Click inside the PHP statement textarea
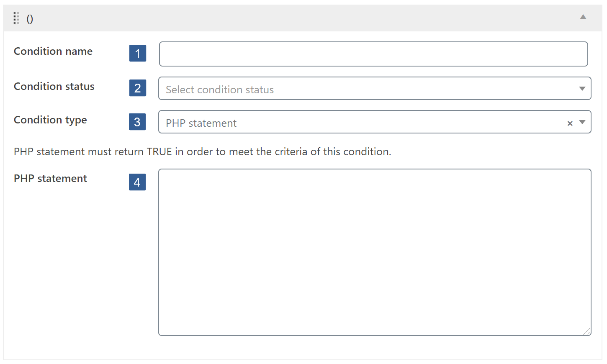The height and width of the screenshot is (364, 607). [373, 251]
